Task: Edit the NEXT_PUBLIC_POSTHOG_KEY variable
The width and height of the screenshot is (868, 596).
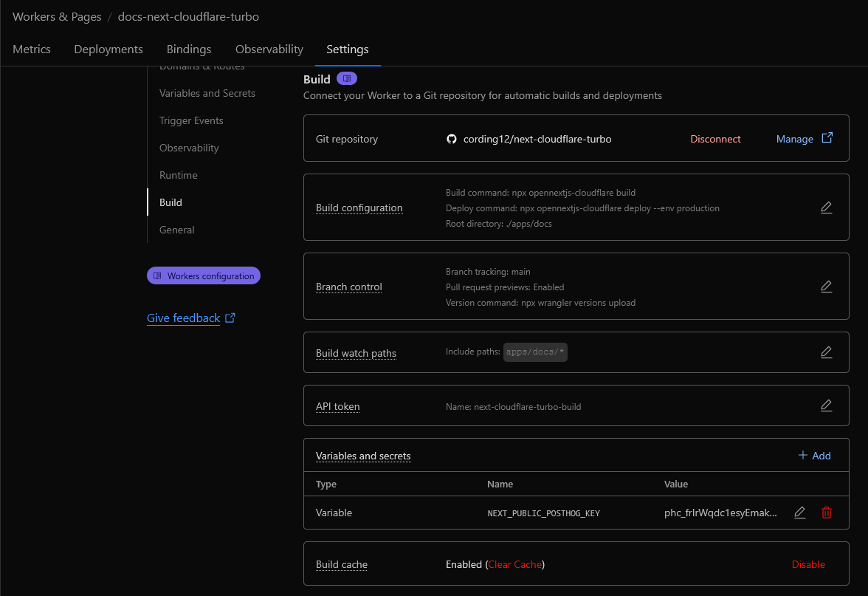Action: (x=799, y=513)
